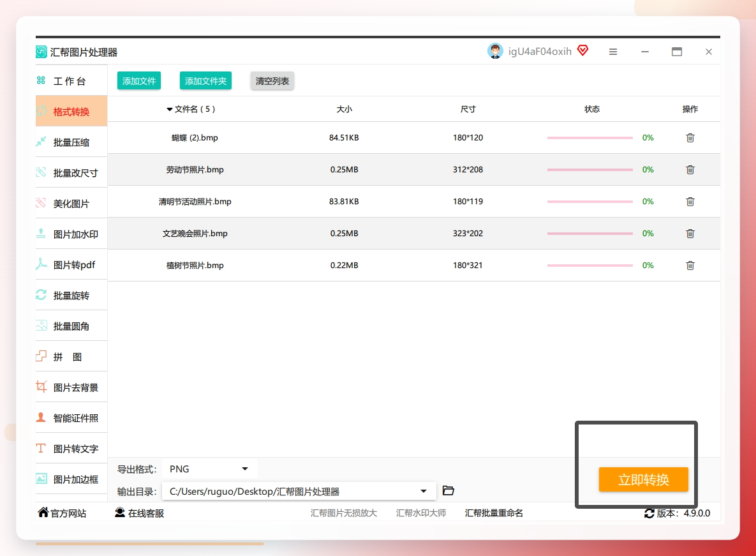Click the 图片加边框 frame icon
This screenshot has width=756, height=556.
pyautogui.click(x=41, y=478)
